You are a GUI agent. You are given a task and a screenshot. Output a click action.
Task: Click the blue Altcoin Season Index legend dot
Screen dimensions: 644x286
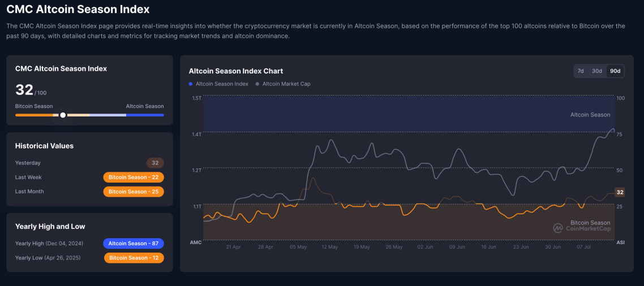pos(191,84)
